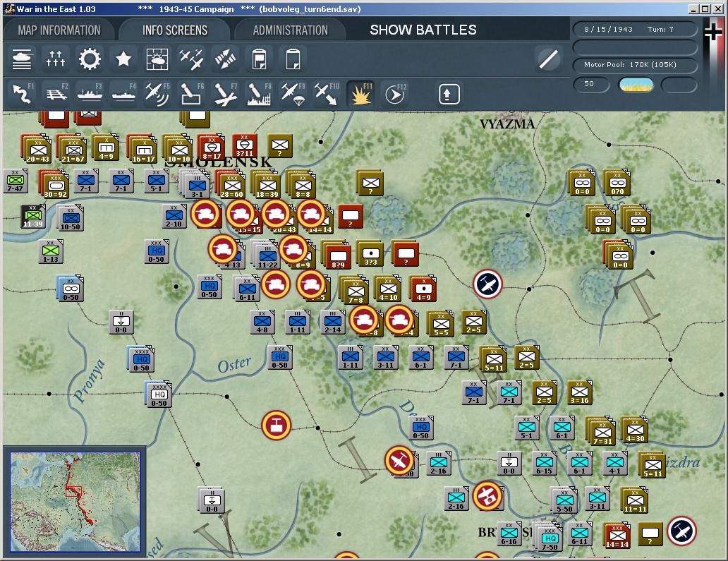Switch to the Info Screens tab
Image resolution: width=728 pixels, height=561 pixels.
(x=174, y=30)
